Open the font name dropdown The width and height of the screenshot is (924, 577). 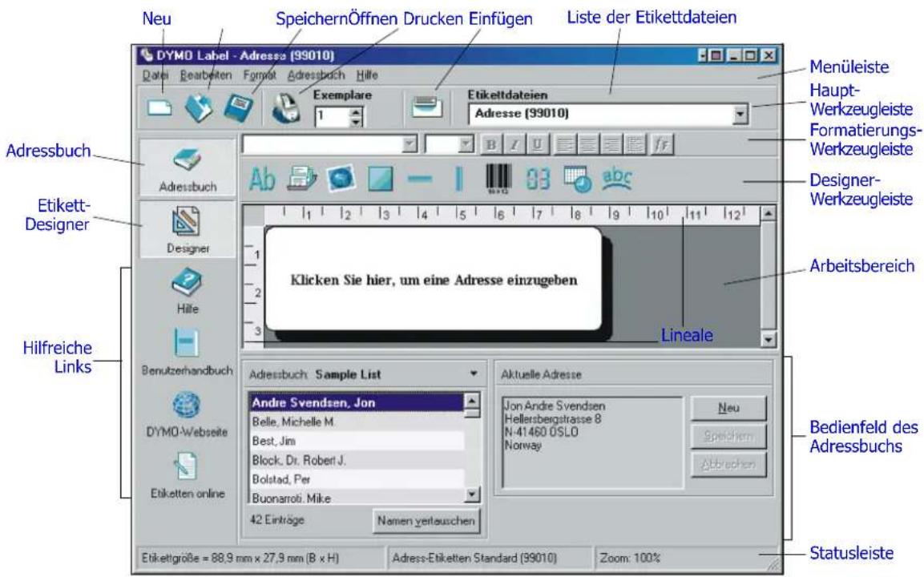coord(409,143)
